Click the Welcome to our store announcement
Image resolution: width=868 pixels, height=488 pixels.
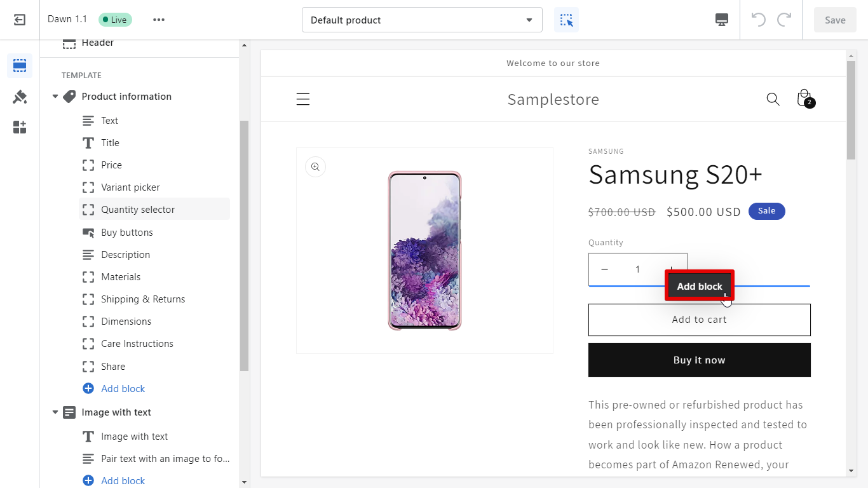553,64
